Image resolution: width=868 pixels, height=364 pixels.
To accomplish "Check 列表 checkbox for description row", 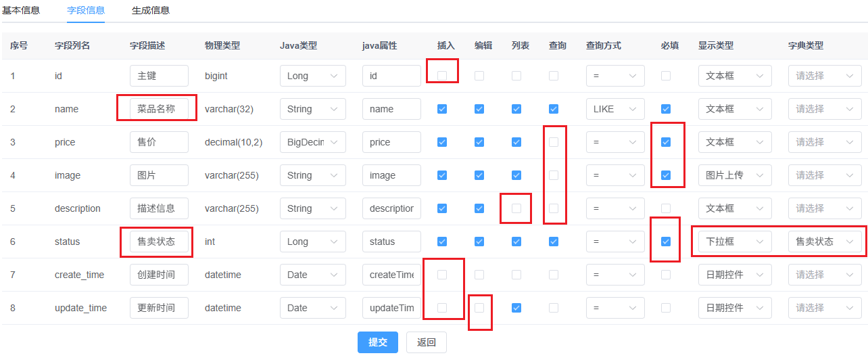I will coord(516,208).
